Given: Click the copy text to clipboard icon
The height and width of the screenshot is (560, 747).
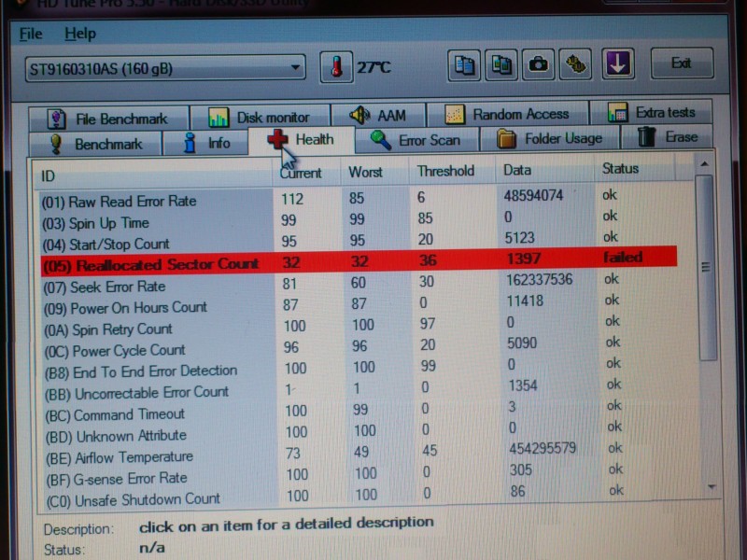Looking at the screenshot, I should pyautogui.click(x=464, y=64).
